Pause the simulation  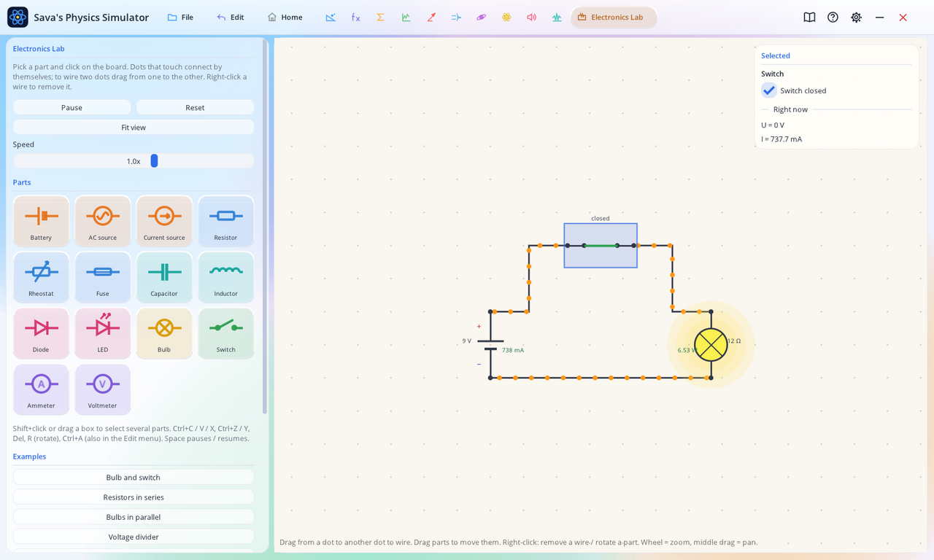pos(72,107)
